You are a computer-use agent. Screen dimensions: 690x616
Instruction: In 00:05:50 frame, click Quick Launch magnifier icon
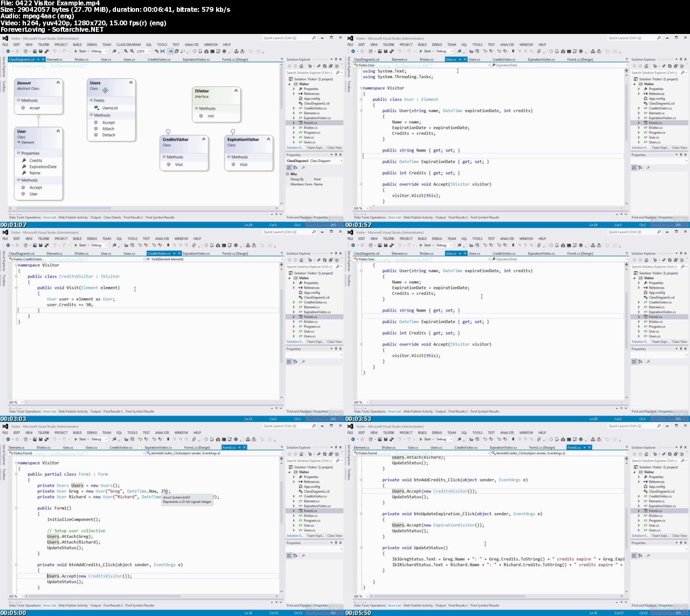tap(659, 426)
